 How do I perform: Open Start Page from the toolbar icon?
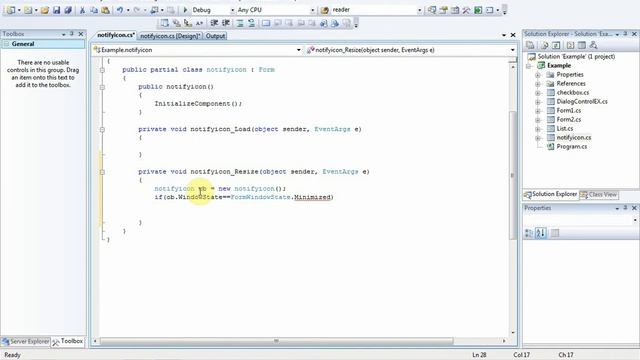coord(478,10)
